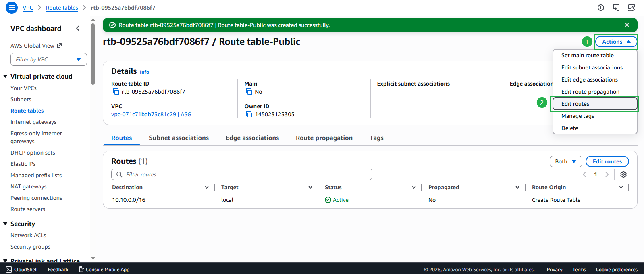The height and width of the screenshot is (274, 644).
Task: Open the vpc-071c71bab73c81c29 | ASG link
Action: point(151,114)
